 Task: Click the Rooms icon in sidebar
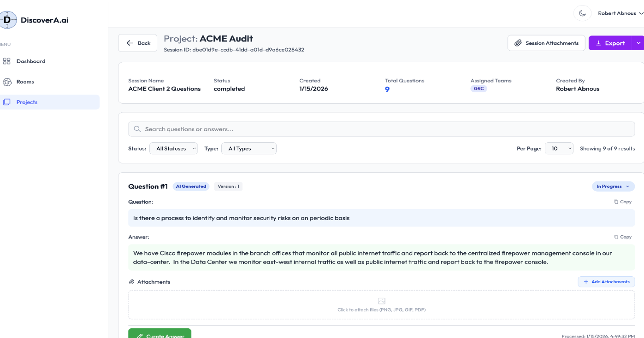tap(7, 82)
